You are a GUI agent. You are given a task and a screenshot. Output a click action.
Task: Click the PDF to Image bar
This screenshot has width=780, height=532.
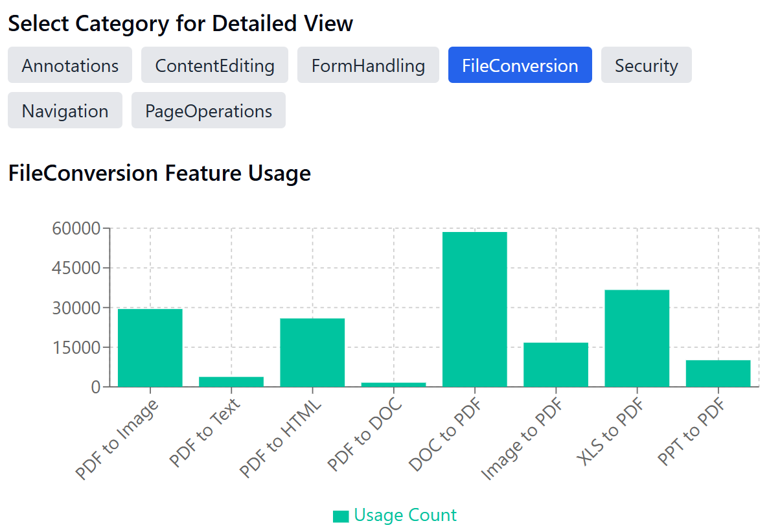coord(149,347)
